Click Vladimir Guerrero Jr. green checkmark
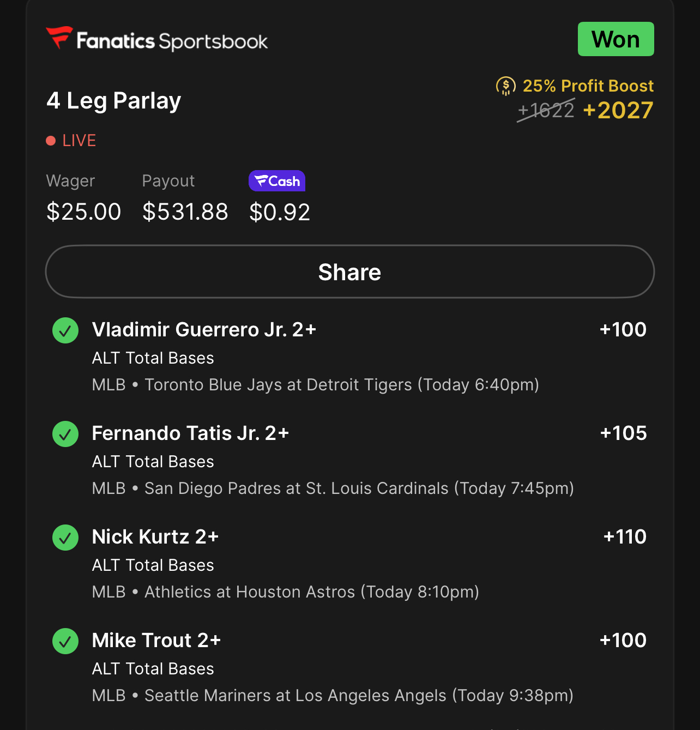 [x=65, y=330]
